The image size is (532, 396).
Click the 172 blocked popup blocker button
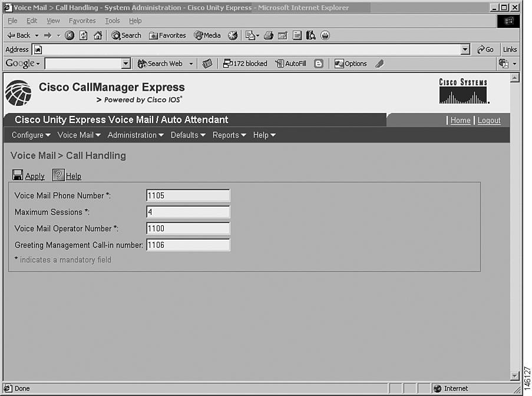click(x=245, y=64)
